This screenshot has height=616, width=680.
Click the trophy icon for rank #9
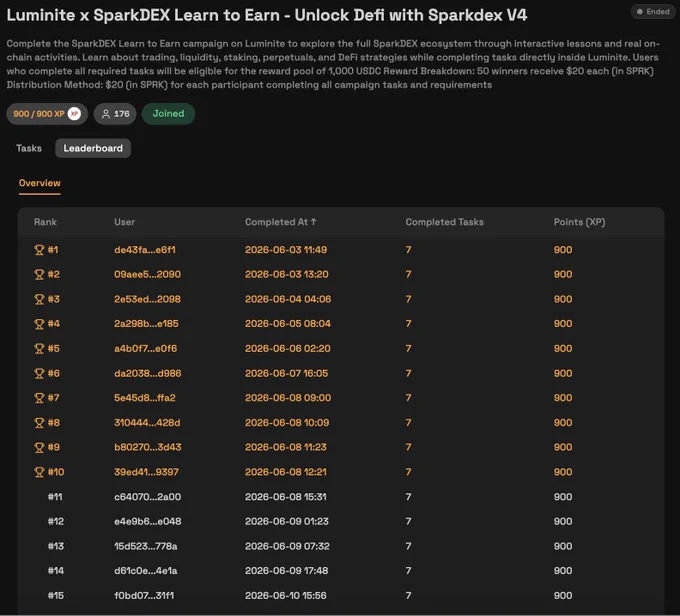tap(39, 447)
